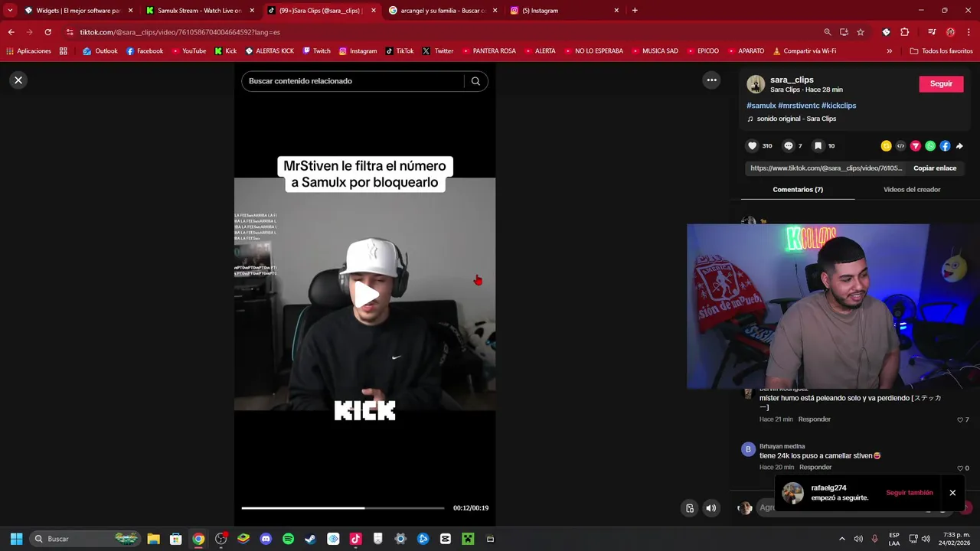Bookmark this page with star icon
This screenshot has height=551, width=980.
click(861, 32)
